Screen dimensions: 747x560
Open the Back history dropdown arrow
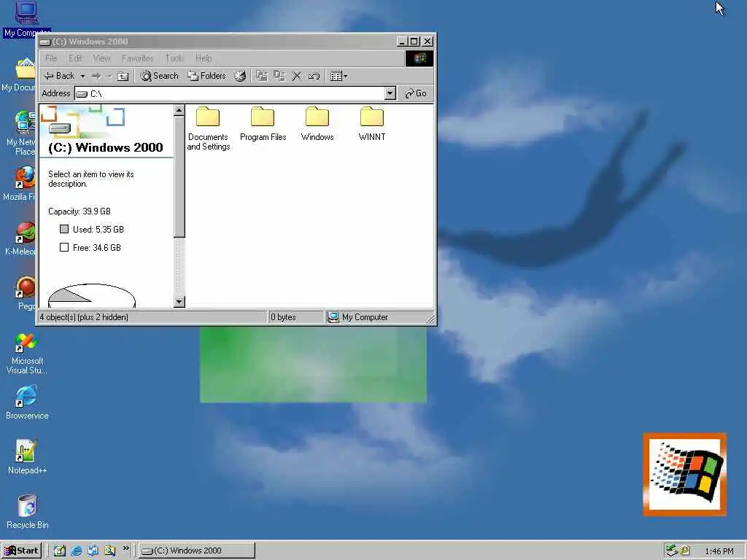tap(82, 76)
